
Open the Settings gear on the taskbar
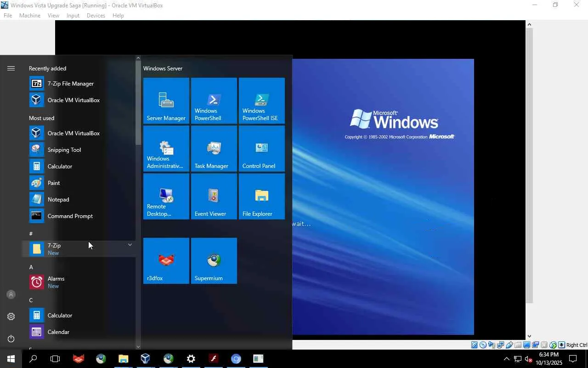[x=191, y=359]
